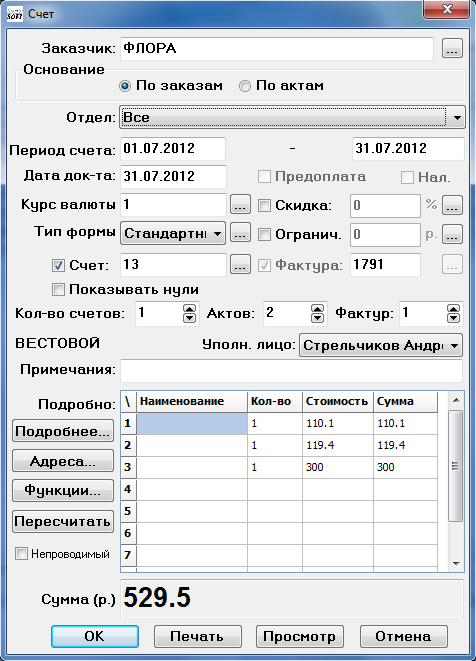The width and height of the screenshot is (476, 661).
Task: Close the Счет dialog window
Action: 446,9
